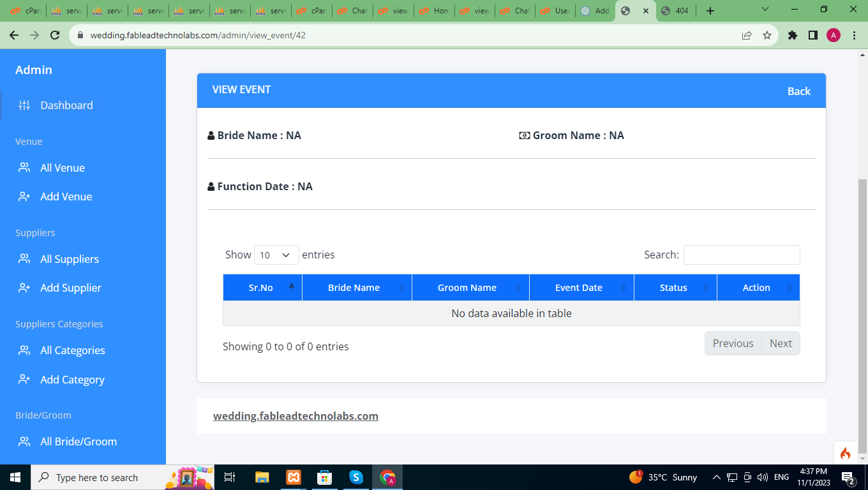Click the Next pagination button
The height and width of the screenshot is (490, 868).
pyautogui.click(x=781, y=343)
